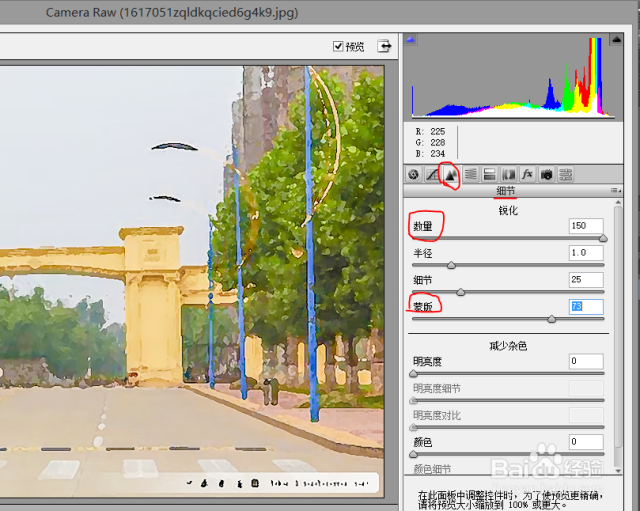This screenshot has width=640, height=511.
Task: Click the 细节 detail slider handle
Action: pos(460,292)
